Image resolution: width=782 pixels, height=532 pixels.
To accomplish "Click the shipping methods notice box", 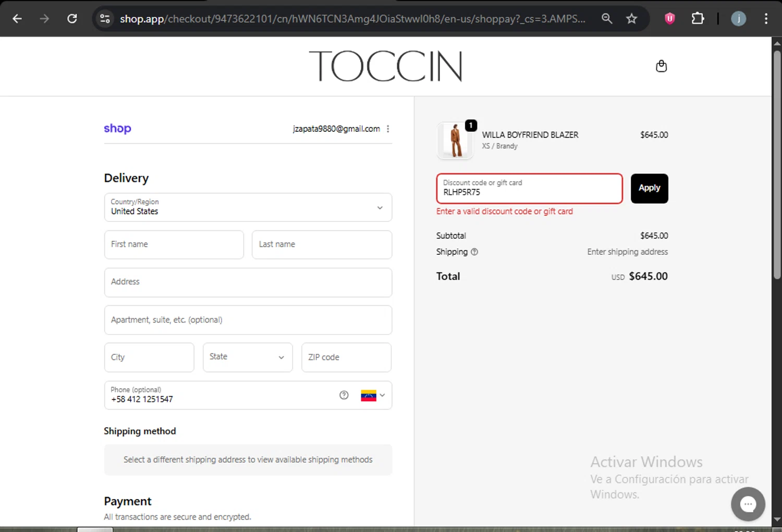I will pos(248,460).
